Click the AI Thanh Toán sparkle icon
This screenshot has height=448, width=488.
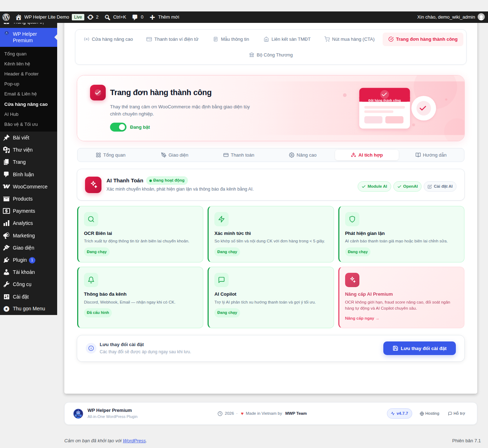[93, 184]
